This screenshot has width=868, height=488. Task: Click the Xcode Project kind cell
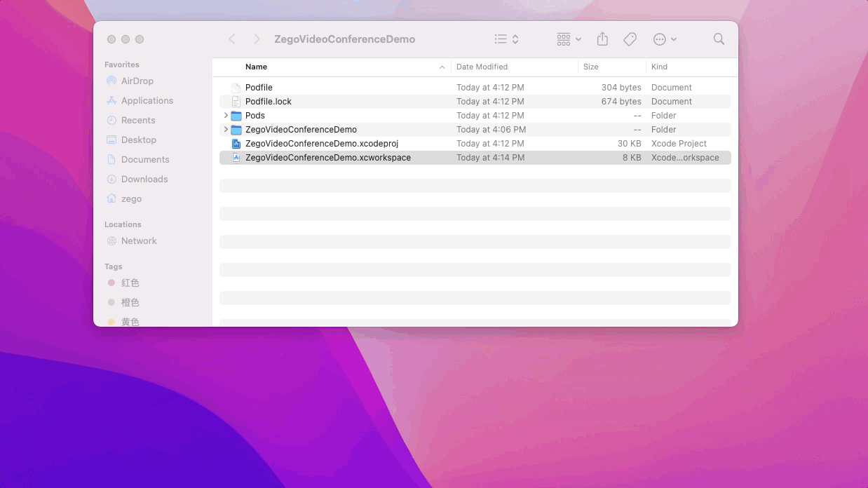[679, 144]
